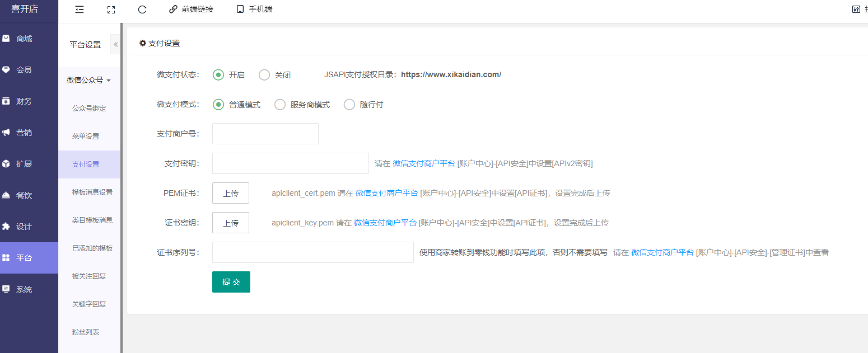Open 营销 in the main sidebar

[x=29, y=133]
